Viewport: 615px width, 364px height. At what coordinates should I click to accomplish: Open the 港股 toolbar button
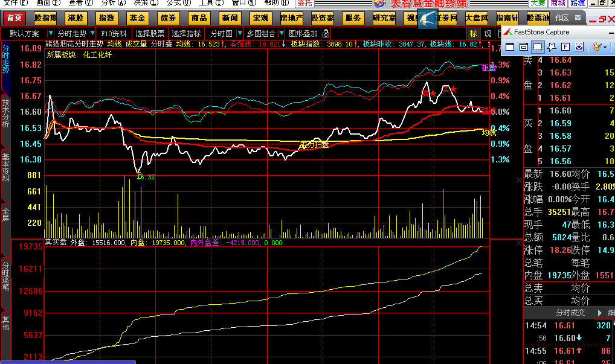point(76,18)
